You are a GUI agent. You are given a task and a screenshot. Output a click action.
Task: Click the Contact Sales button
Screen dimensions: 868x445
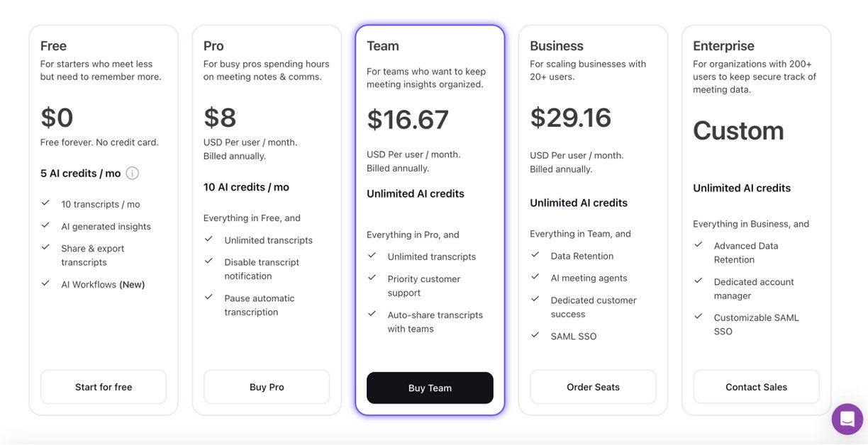point(756,387)
